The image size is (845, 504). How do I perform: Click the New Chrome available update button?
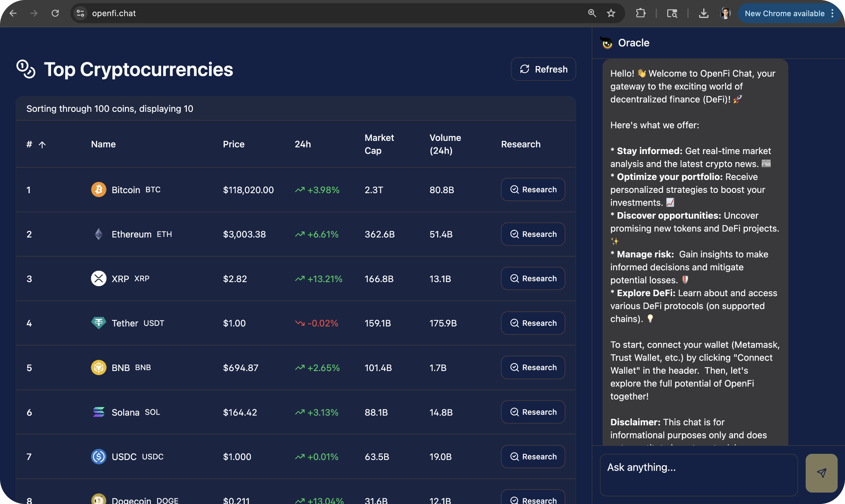point(785,13)
